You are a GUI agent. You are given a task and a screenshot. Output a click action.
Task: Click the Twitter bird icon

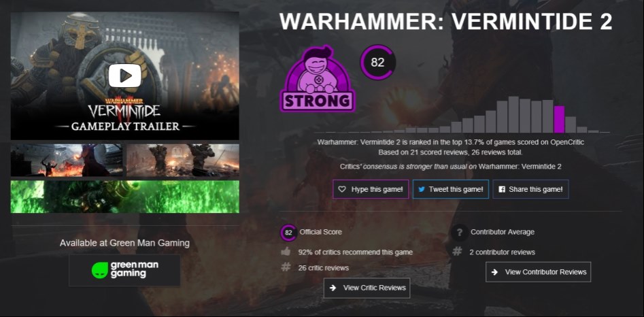point(422,189)
